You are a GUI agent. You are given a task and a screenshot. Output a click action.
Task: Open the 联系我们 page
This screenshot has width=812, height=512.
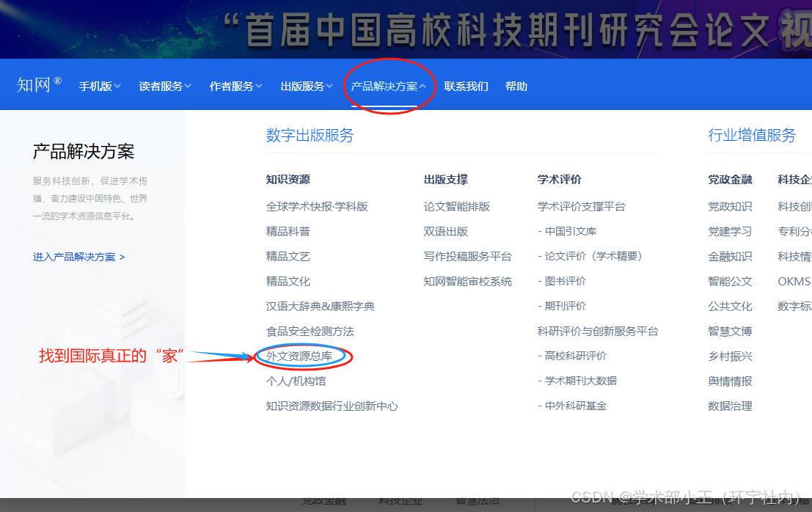466,87
